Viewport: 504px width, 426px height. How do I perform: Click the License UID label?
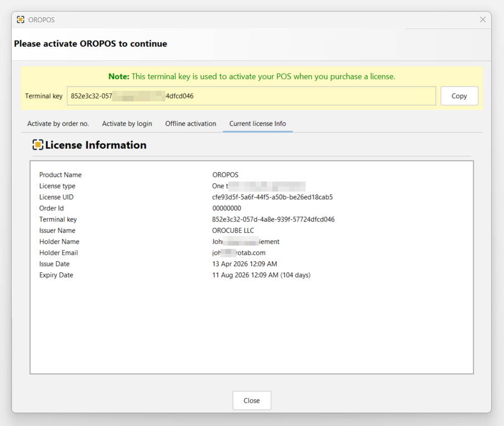pyautogui.click(x=56, y=197)
